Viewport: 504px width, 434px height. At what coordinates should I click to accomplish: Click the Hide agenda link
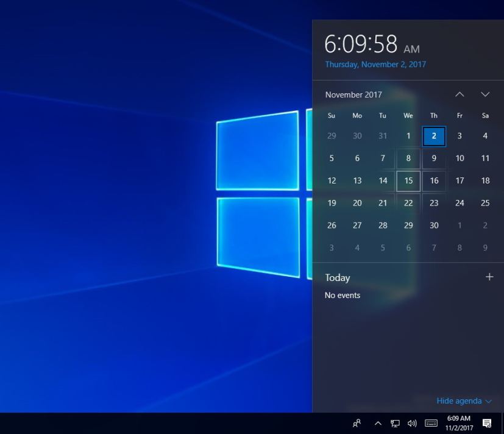(459, 401)
